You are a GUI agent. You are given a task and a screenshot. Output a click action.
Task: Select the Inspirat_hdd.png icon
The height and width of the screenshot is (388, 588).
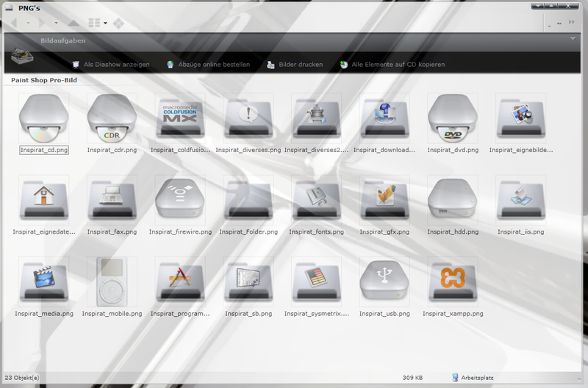tap(453, 199)
